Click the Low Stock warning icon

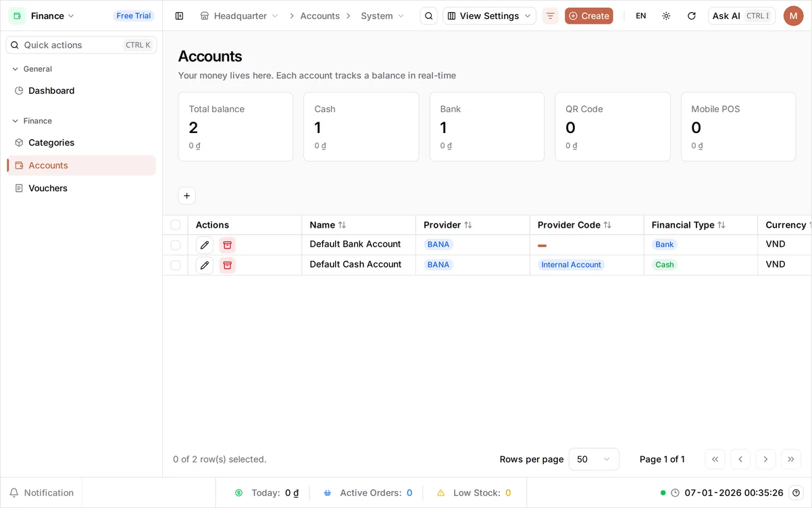point(441,493)
